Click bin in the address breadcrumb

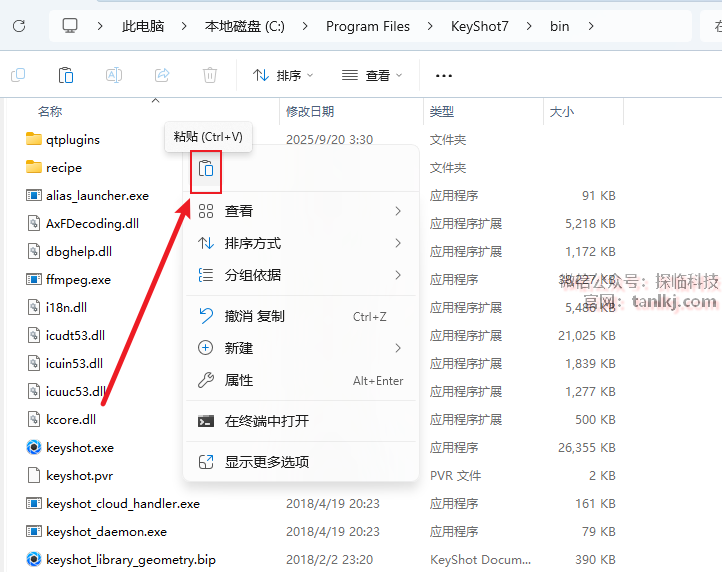559,26
